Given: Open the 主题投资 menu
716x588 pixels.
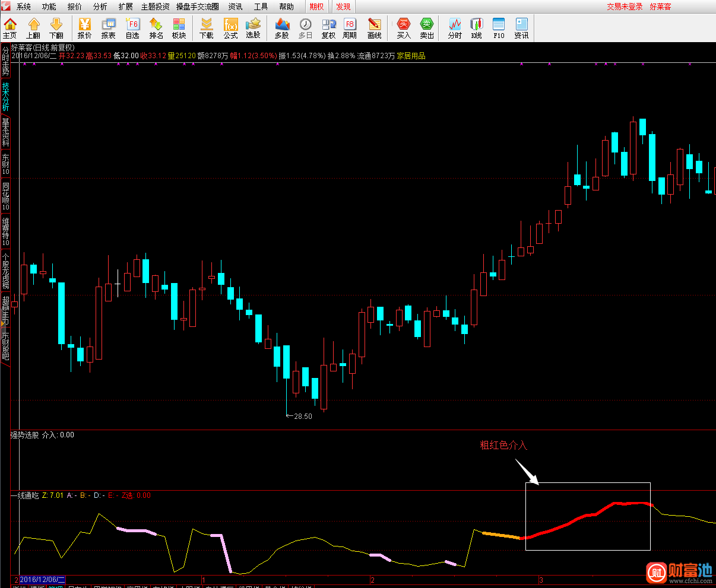Looking at the screenshot, I should click(155, 7).
